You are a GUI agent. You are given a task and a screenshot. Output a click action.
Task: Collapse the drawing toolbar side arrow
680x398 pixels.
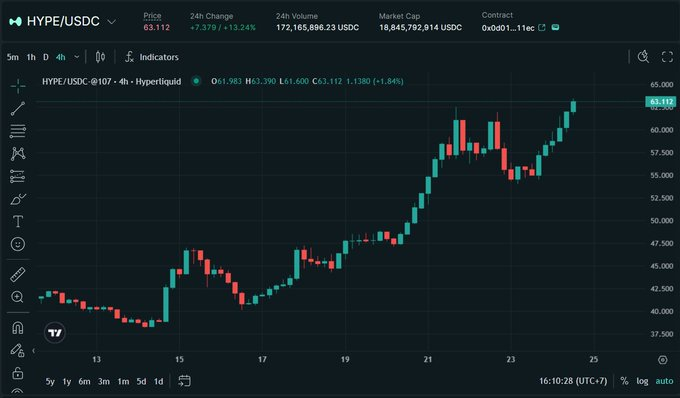point(34,350)
